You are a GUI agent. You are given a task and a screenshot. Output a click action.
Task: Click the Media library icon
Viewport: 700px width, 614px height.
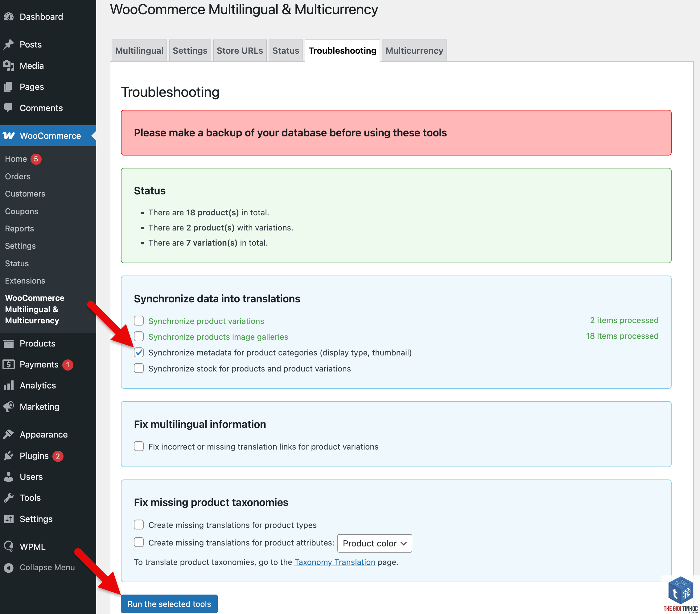tap(9, 65)
